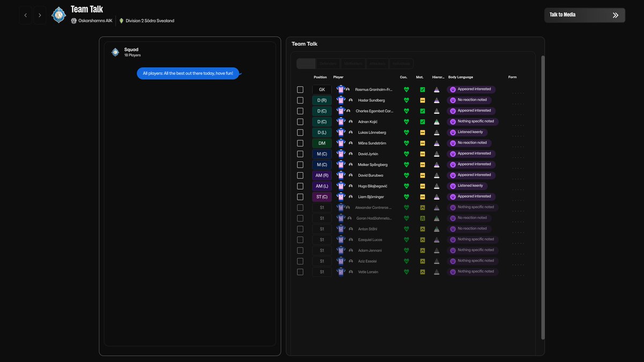The image size is (644, 362).
Task: Click 'No reaction noted' for Anton Ståhl
Action: point(472,228)
